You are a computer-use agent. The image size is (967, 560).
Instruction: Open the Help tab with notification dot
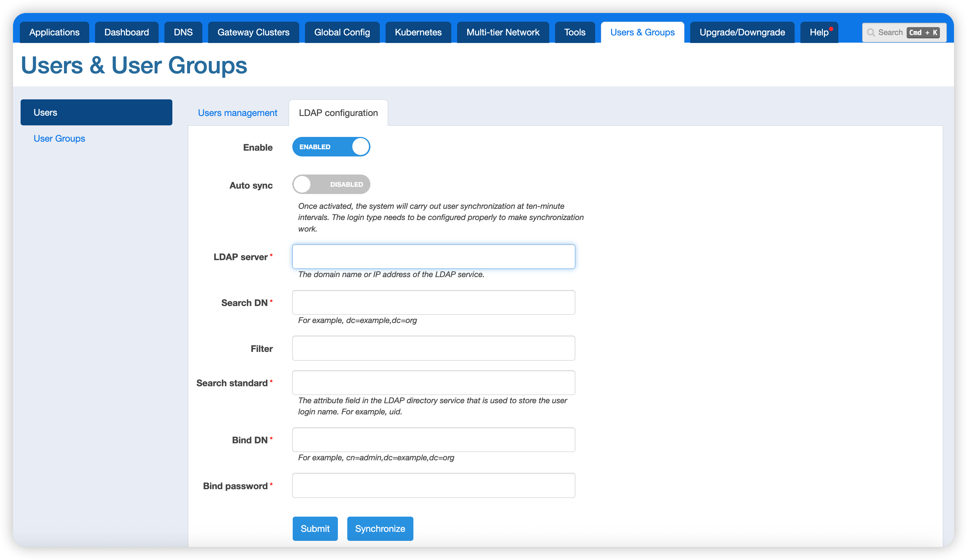[819, 33]
